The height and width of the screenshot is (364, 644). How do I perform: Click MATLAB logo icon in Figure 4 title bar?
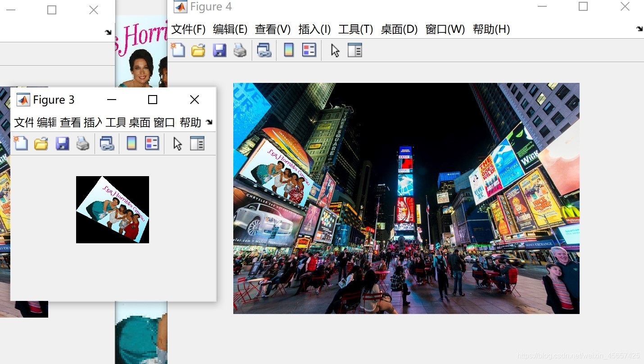point(181,7)
